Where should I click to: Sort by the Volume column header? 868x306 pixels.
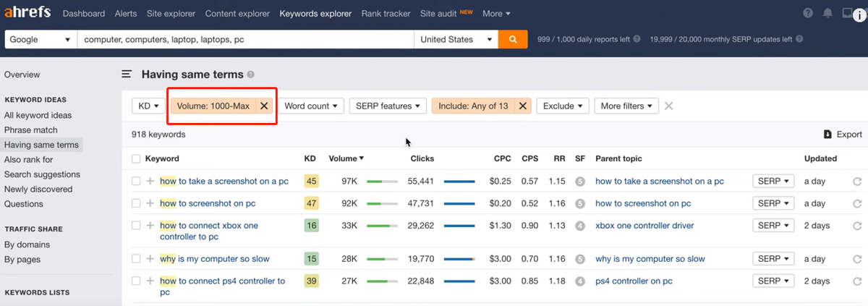[x=346, y=158]
